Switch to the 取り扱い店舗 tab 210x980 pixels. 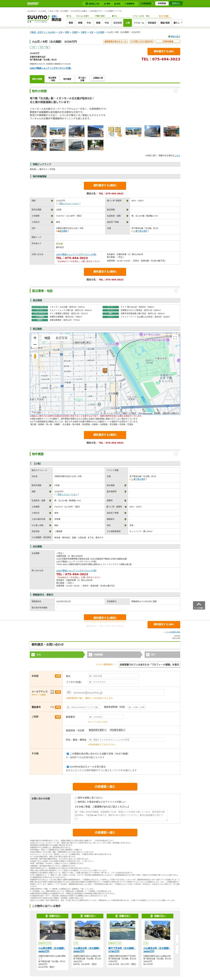click(82, 79)
